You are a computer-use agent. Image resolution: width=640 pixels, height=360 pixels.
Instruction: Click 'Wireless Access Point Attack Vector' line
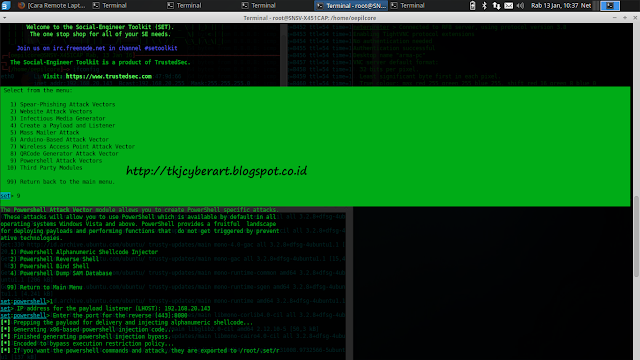click(x=72, y=147)
